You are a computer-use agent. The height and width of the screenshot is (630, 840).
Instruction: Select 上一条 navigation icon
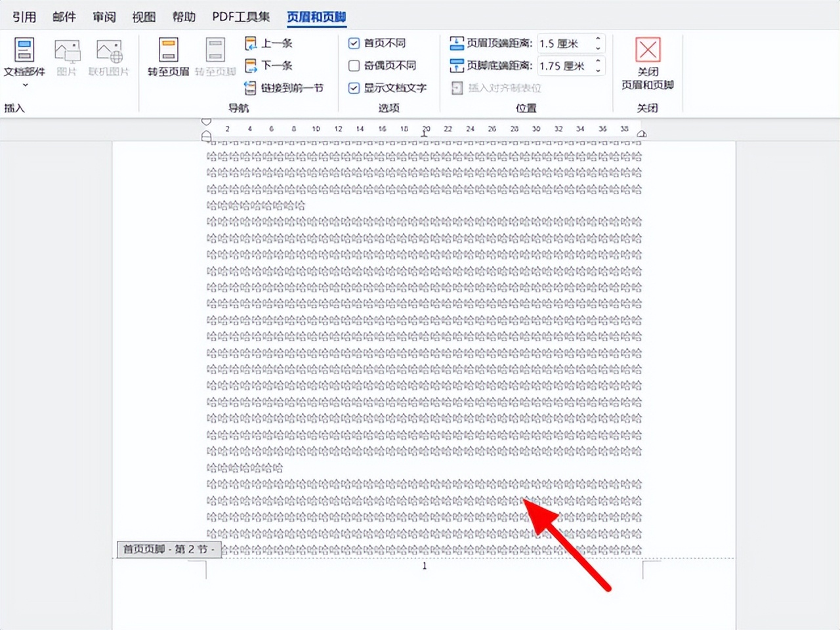251,43
